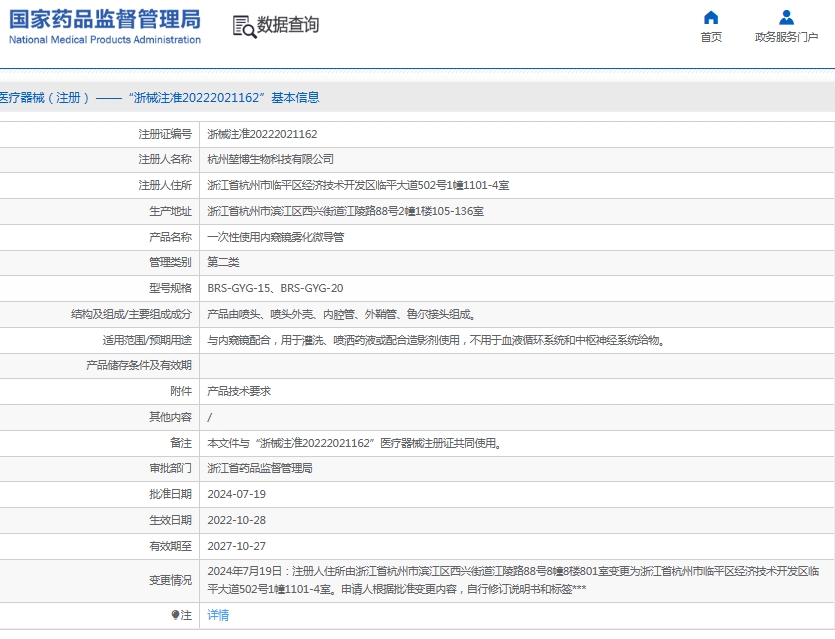The width and height of the screenshot is (835, 639).
Task: Select registration number 浙械注准20222021162 value
Action: pos(262,134)
